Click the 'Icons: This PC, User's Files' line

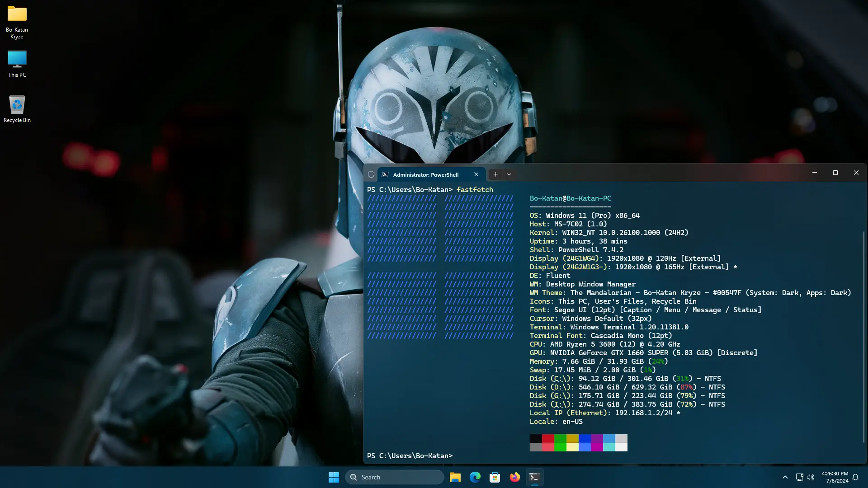[x=613, y=301]
